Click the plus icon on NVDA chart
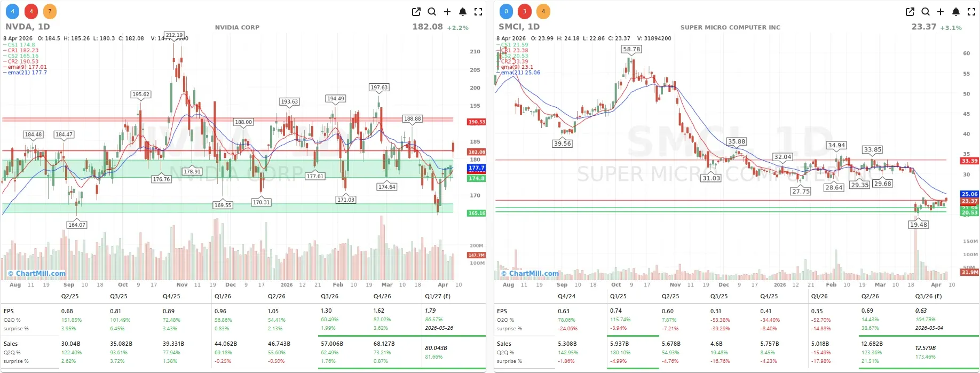The height and width of the screenshot is (373, 980). 447,12
